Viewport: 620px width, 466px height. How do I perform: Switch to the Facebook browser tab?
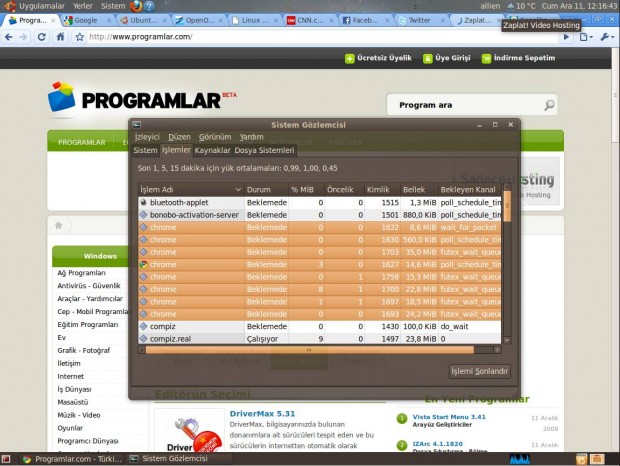point(365,20)
